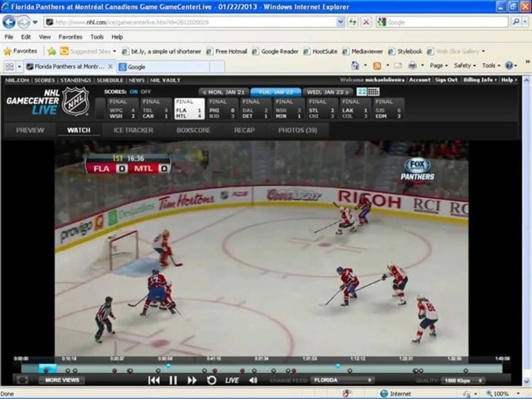Click the highlighted marker on the video timeline
Image resolution: width=532 pixels, height=399 pixels.
pyautogui.click(x=47, y=368)
